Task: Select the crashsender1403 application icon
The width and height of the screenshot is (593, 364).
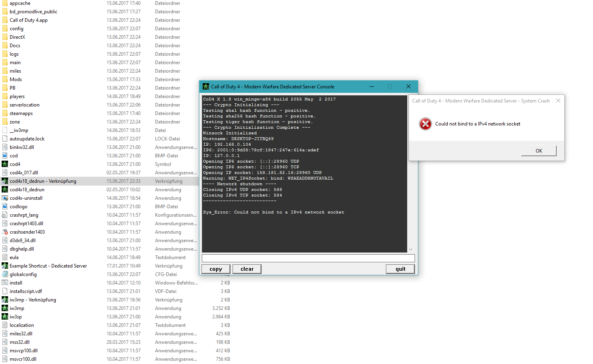Action: (5, 232)
